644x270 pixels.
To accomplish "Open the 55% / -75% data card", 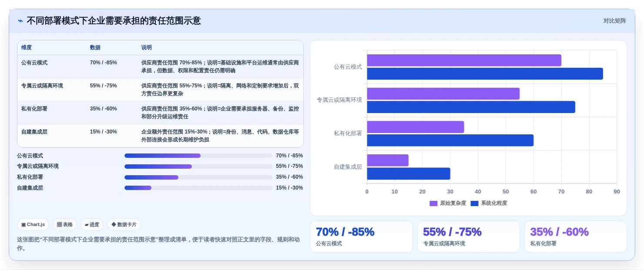I will point(469,237).
